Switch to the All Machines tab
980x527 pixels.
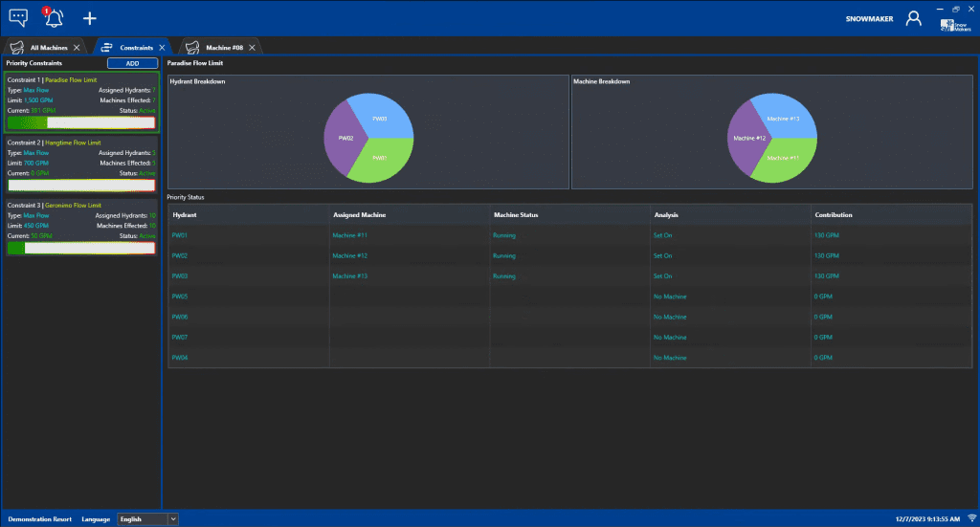point(48,47)
